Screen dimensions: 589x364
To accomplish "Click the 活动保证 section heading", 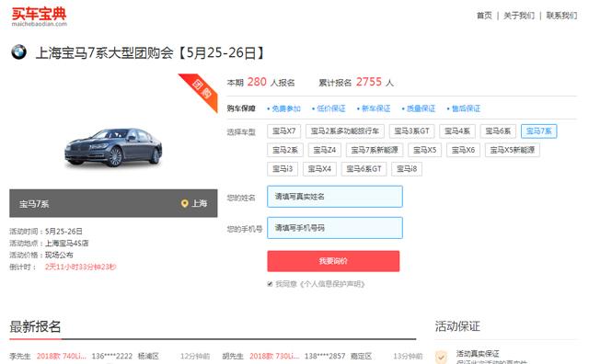I will pos(457,325).
